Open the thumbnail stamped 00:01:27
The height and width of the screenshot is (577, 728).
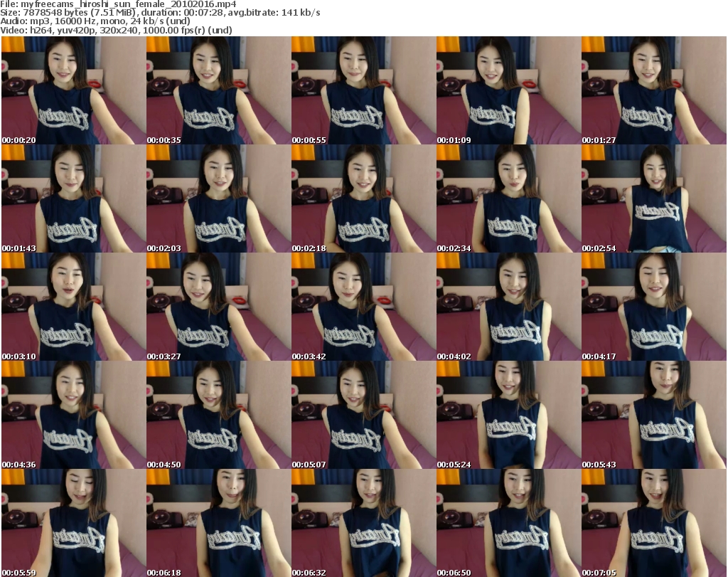click(x=654, y=90)
